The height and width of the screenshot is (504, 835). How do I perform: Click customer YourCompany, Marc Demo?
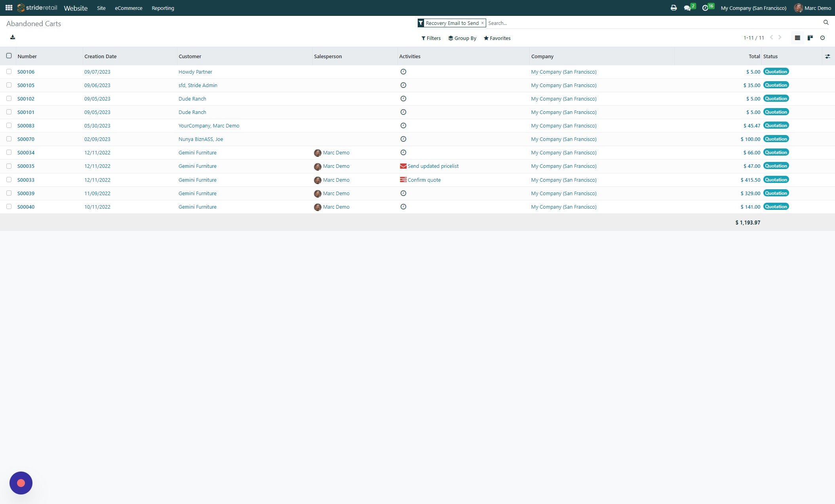209,126
